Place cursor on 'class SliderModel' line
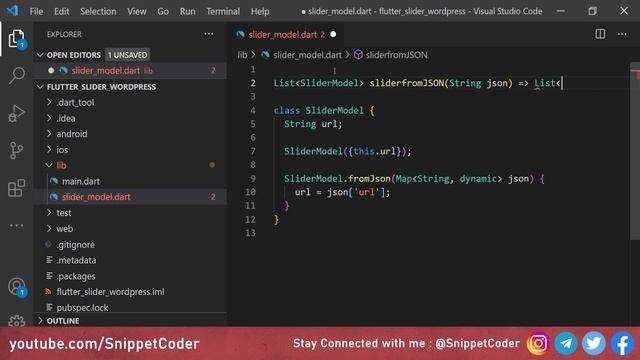The width and height of the screenshot is (640, 360). pos(324,110)
